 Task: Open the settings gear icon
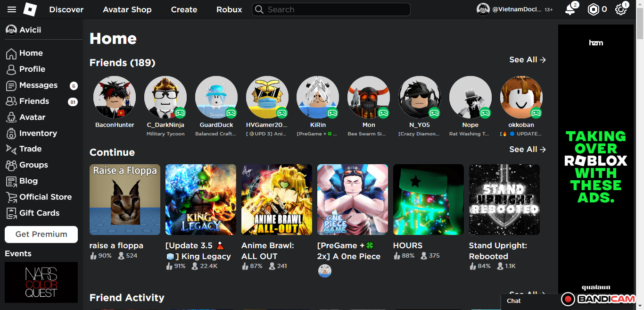click(620, 9)
